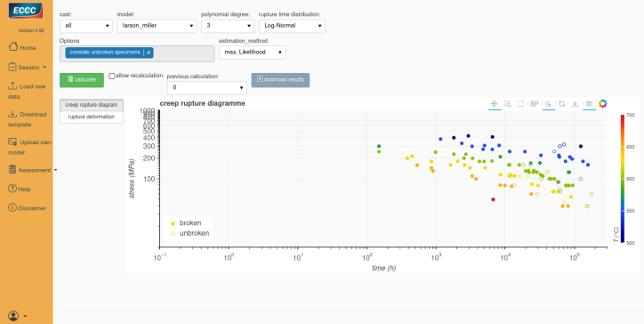Select the Pan tool in plot toolbar
Image resolution: width=644 pixels, height=324 pixels.
(x=494, y=104)
